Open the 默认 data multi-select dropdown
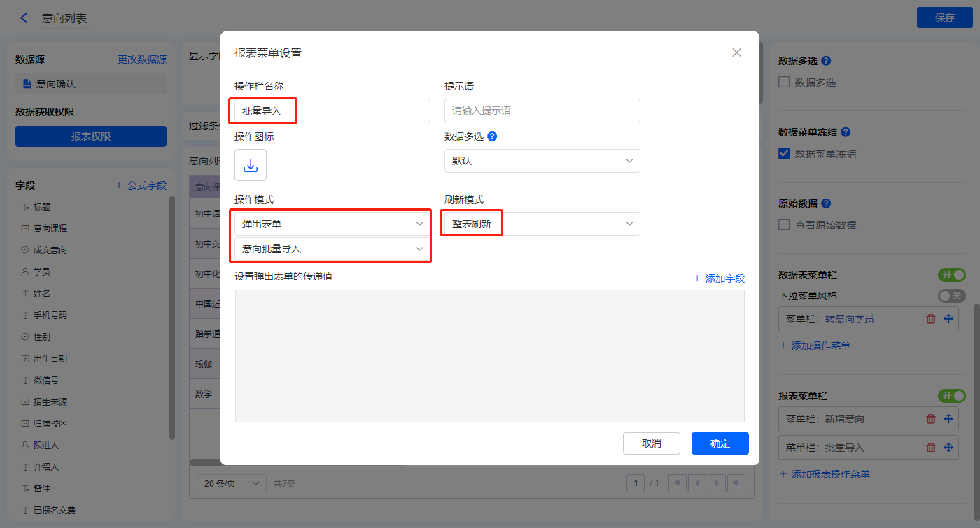 (542, 161)
